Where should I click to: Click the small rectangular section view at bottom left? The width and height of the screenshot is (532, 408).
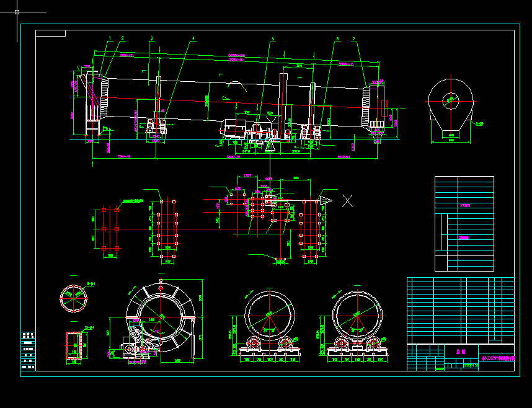click(x=74, y=347)
